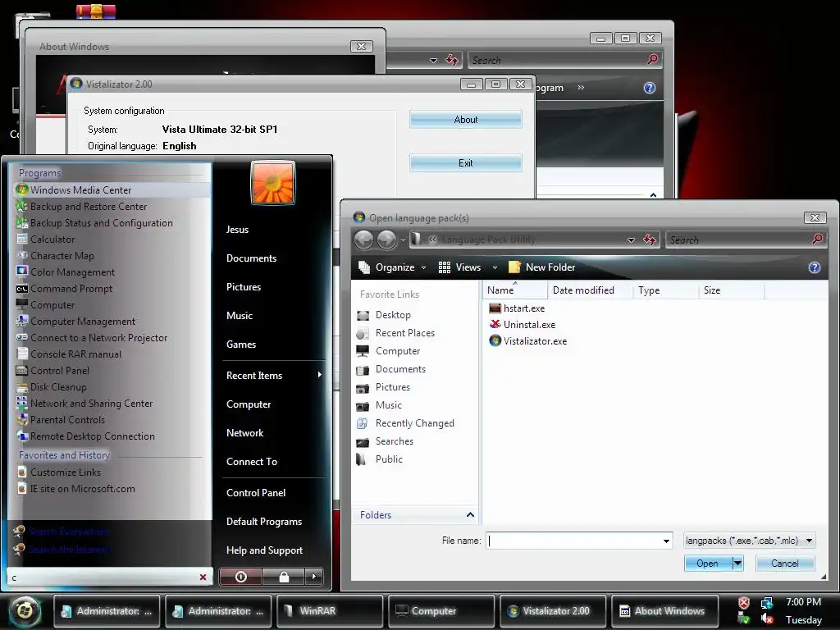Click help icon in language pack dialog
The image size is (840, 630).
815,267
